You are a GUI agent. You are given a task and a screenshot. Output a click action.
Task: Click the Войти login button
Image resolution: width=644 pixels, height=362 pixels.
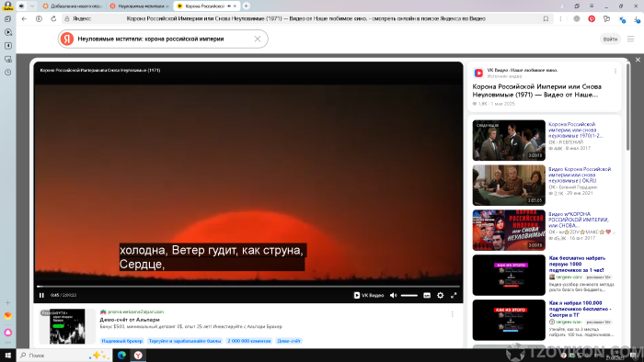point(610,39)
